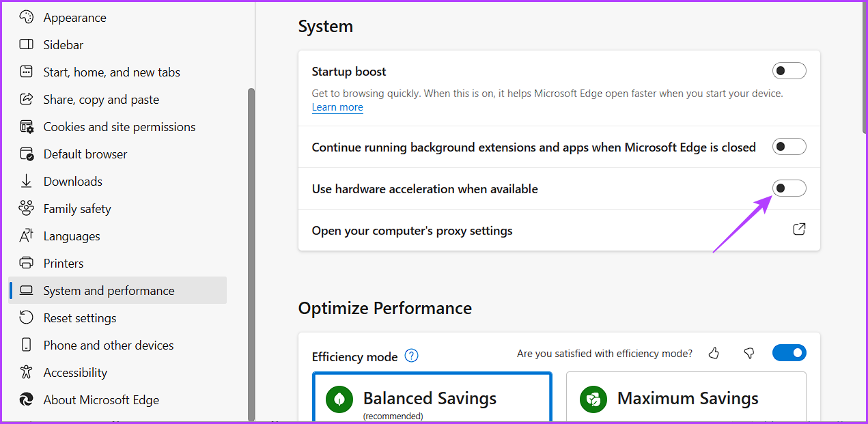The width and height of the screenshot is (868, 424).
Task: Click the Microsoft Edge logo icon
Action: (27, 399)
